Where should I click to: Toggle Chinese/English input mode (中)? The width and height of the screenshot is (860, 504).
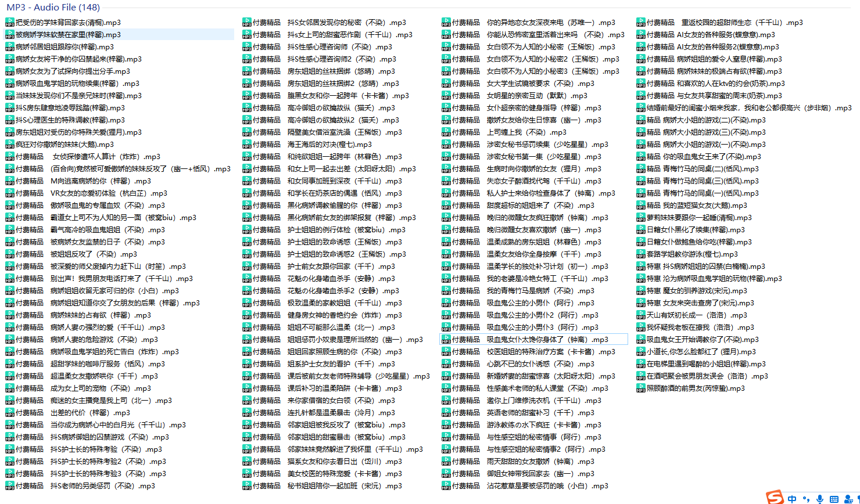point(793,499)
